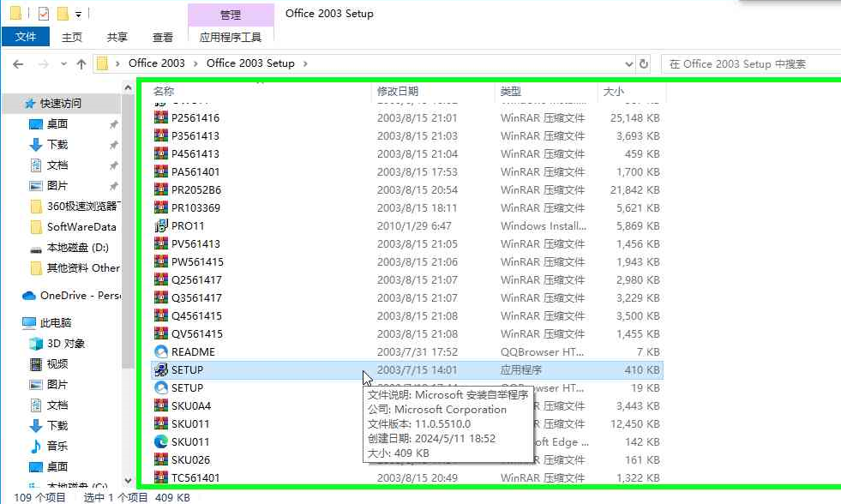Screen dimensions: 841x504
Task: Select the QV561415 archive icon
Action: coord(161,333)
